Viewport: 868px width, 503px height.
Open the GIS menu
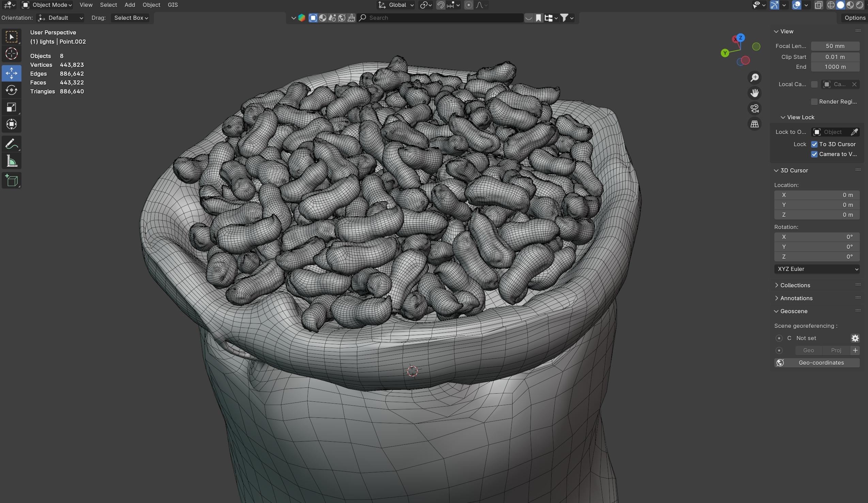(x=173, y=5)
